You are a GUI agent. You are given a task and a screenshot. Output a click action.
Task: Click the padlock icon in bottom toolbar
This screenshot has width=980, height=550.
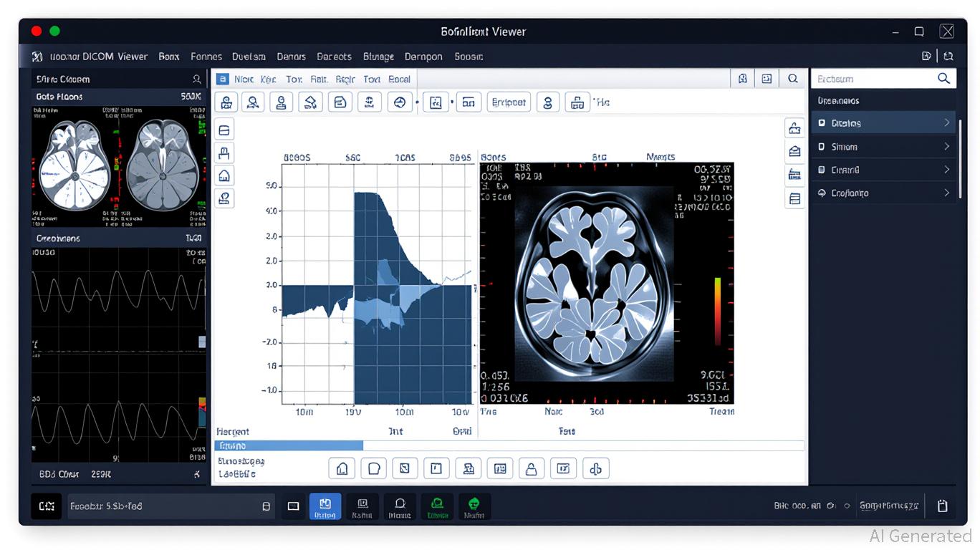coord(531,468)
